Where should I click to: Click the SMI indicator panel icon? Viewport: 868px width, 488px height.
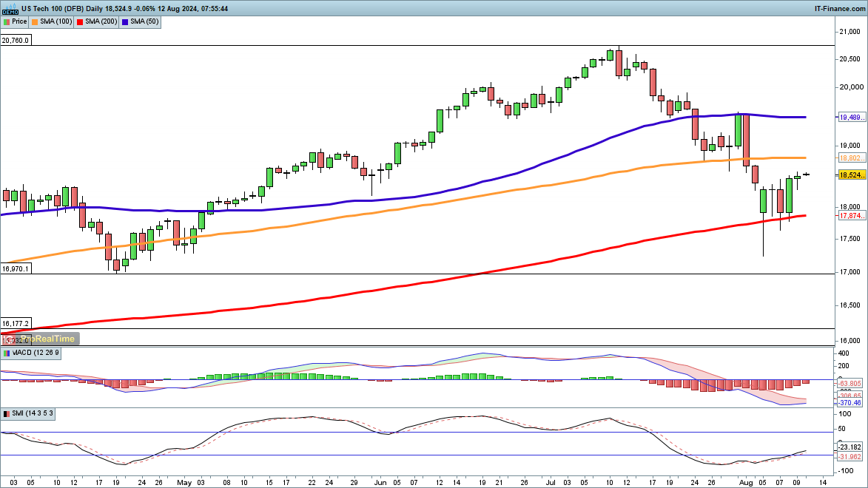(x=7, y=413)
